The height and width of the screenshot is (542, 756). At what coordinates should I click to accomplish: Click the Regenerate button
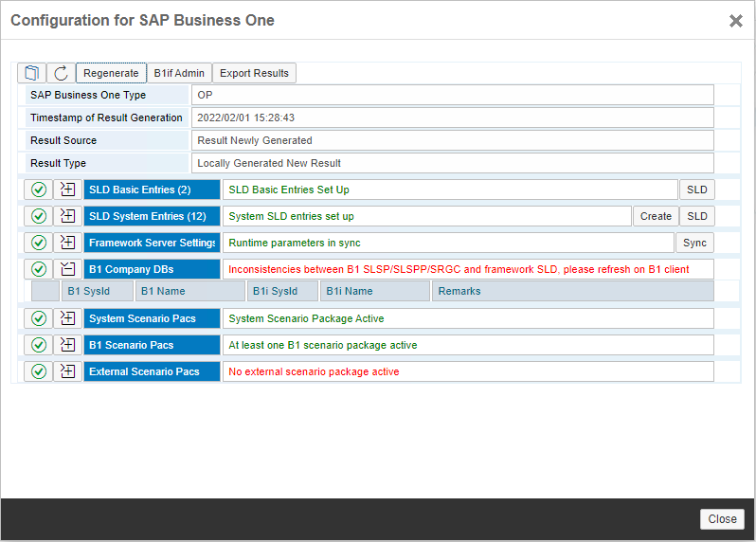(x=111, y=73)
